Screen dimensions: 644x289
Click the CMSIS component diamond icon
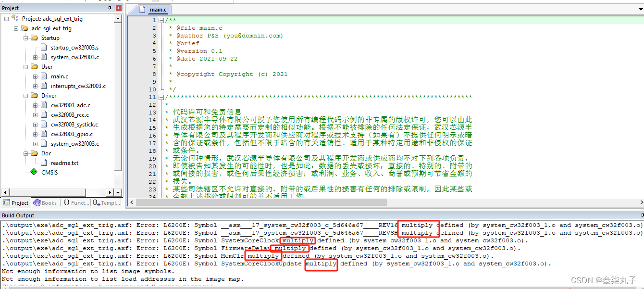(x=34, y=172)
